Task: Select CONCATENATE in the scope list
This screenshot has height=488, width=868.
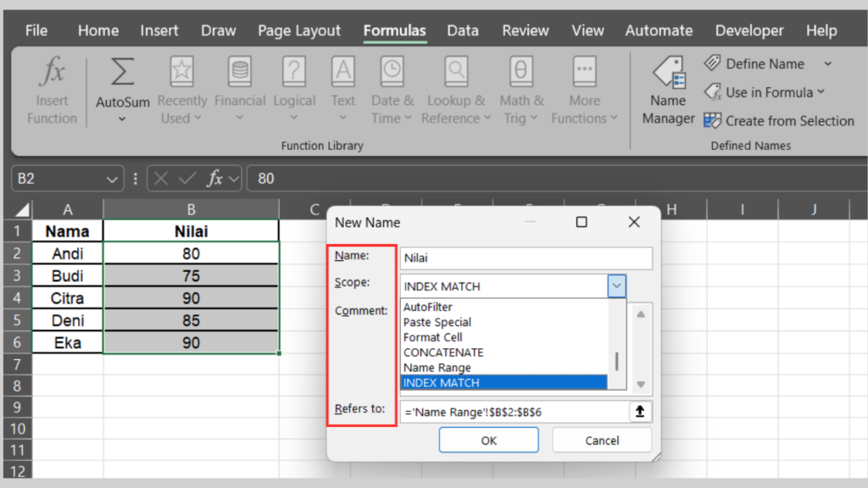Action: pos(443,352)
